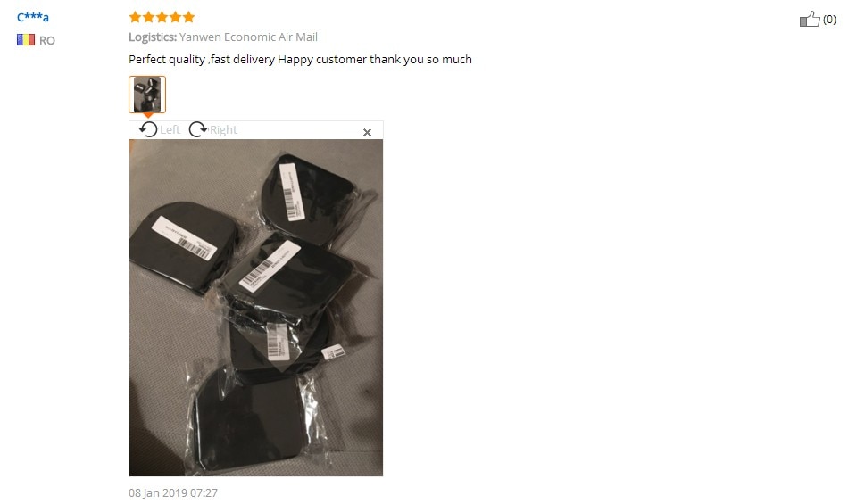Click the review date 08 Jan 2019

pos(173,492)
